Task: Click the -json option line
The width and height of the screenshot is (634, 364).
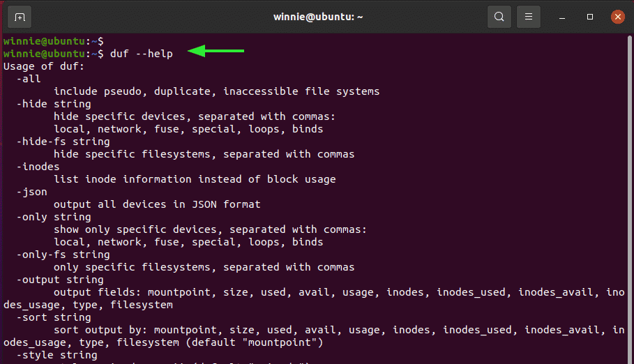Action: point(32,192)
